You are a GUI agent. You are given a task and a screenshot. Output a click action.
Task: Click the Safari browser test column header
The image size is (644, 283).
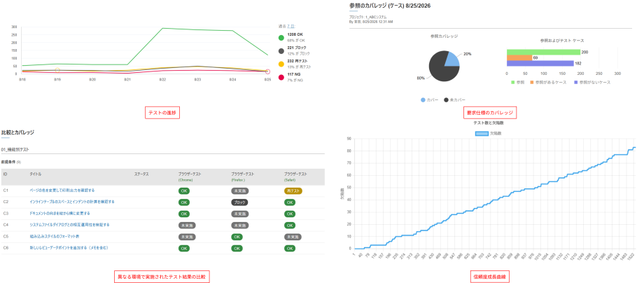[x=295, y=177]
